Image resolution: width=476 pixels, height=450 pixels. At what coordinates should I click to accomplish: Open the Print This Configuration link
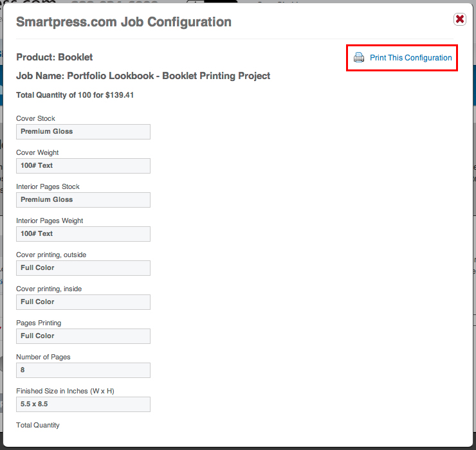410,58
